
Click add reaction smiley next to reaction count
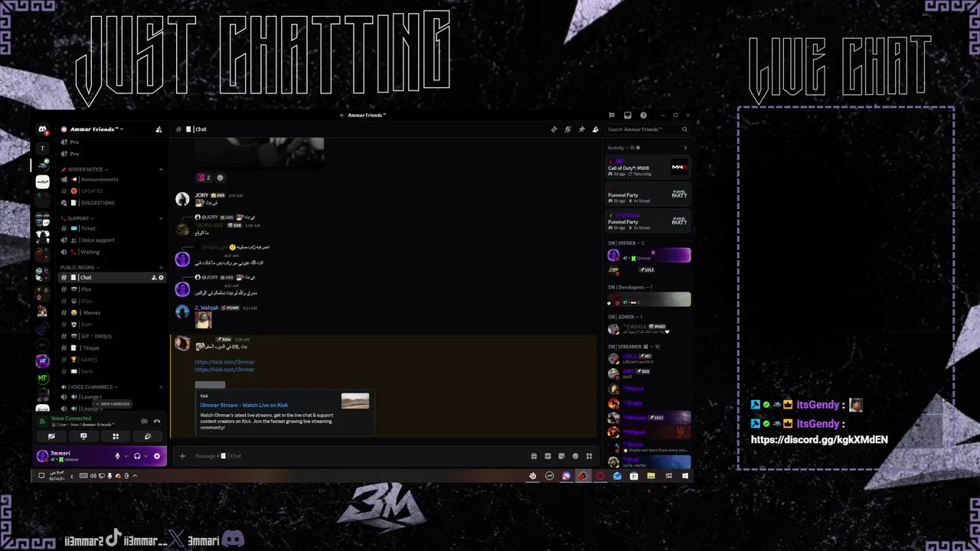pos(220,178)
